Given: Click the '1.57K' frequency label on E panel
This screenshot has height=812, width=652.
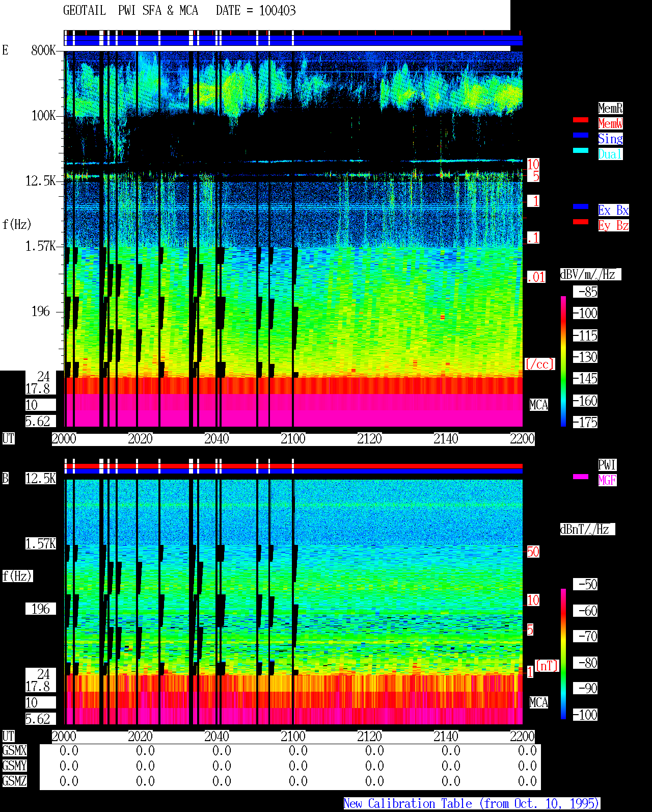Looking at the screenshot, I should click(41, 246).
